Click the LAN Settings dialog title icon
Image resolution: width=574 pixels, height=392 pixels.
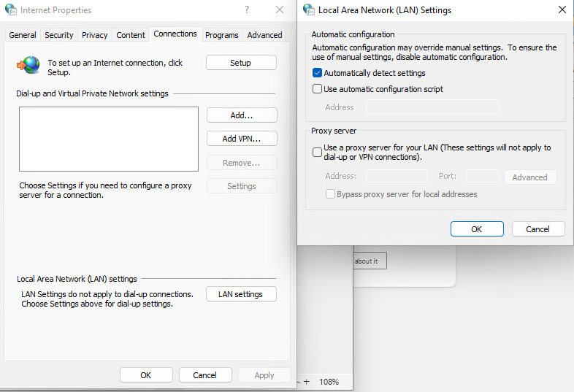[x=309, y=10]
